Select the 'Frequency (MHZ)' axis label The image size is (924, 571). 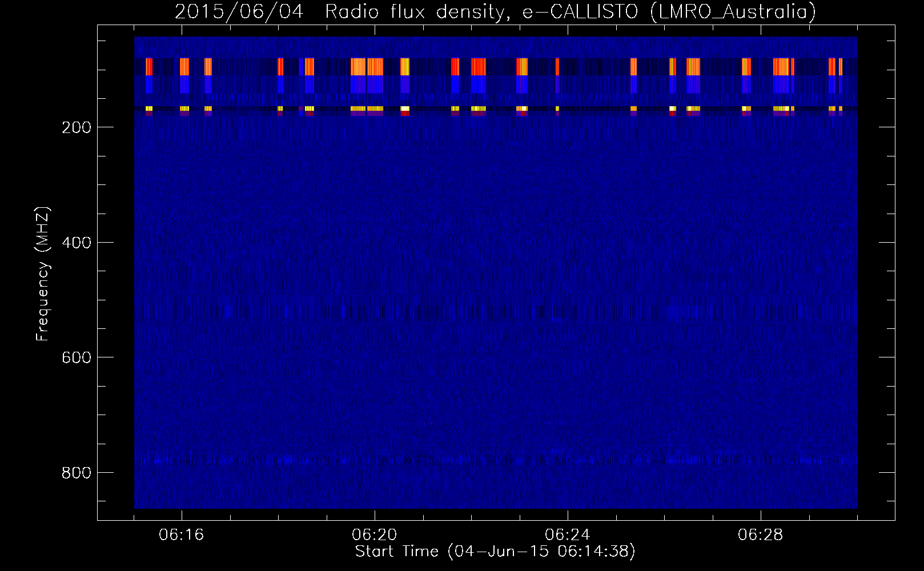(x=43, y=274)
